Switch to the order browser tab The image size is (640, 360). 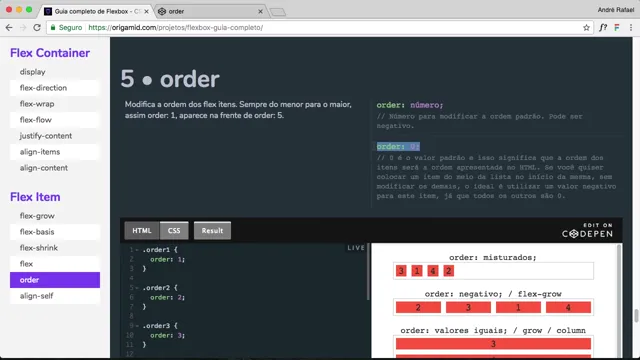210,11
